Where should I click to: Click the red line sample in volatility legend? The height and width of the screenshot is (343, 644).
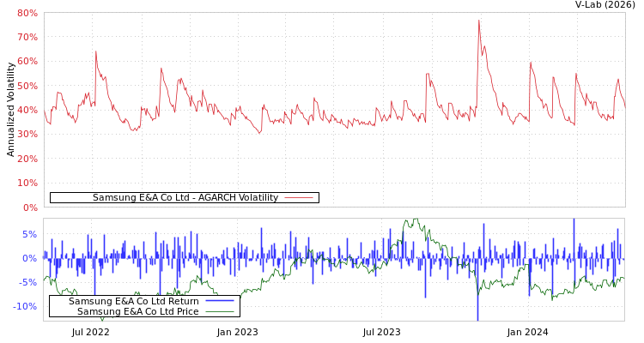(298, 198)
